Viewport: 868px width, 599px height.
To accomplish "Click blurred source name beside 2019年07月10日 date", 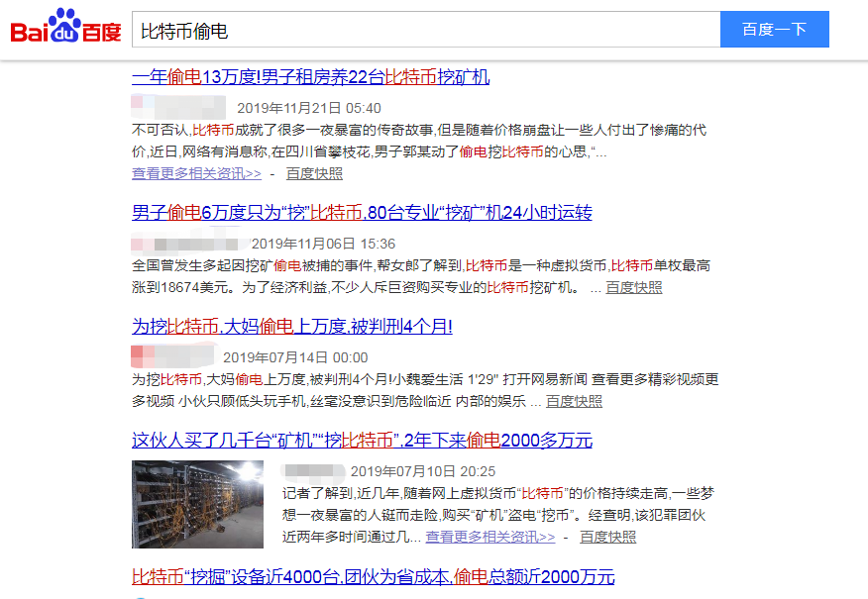I will (312, 471).
